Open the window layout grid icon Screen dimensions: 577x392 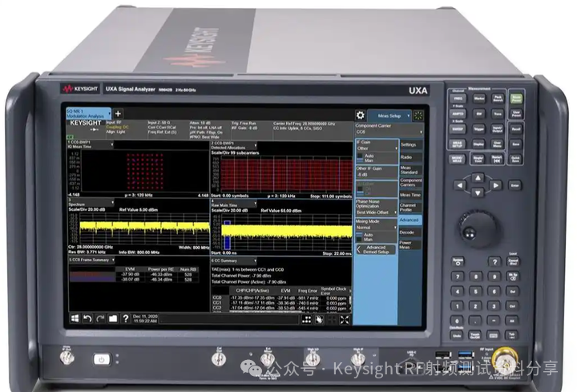[306, 320]
